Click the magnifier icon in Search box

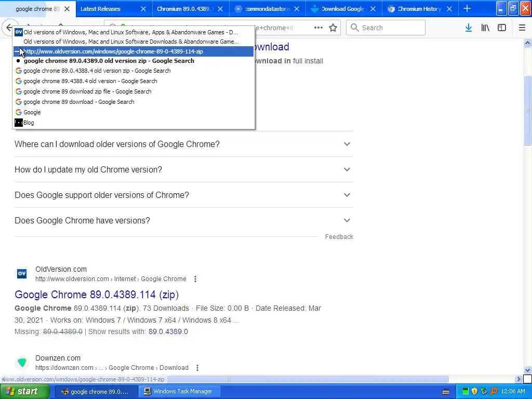[354, 28]
